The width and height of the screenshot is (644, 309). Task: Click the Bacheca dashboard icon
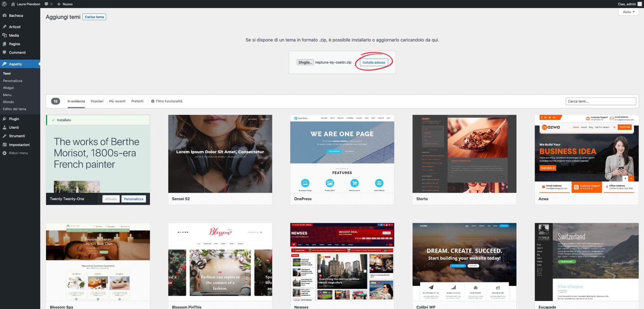click(5, 15)
